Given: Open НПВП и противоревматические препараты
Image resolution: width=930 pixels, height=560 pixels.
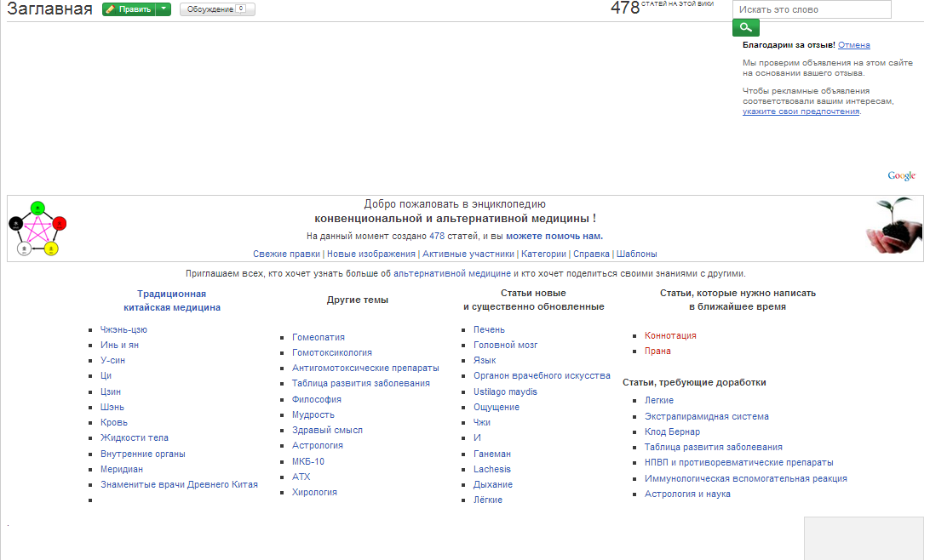Looking at the screenshot, I should click(x=739, y=463).
